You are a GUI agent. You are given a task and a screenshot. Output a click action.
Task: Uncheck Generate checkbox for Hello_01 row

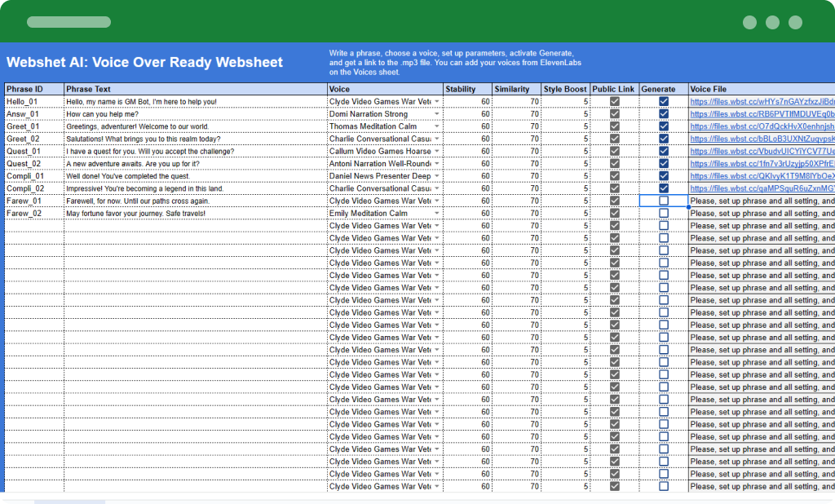(x=664, y=101)
